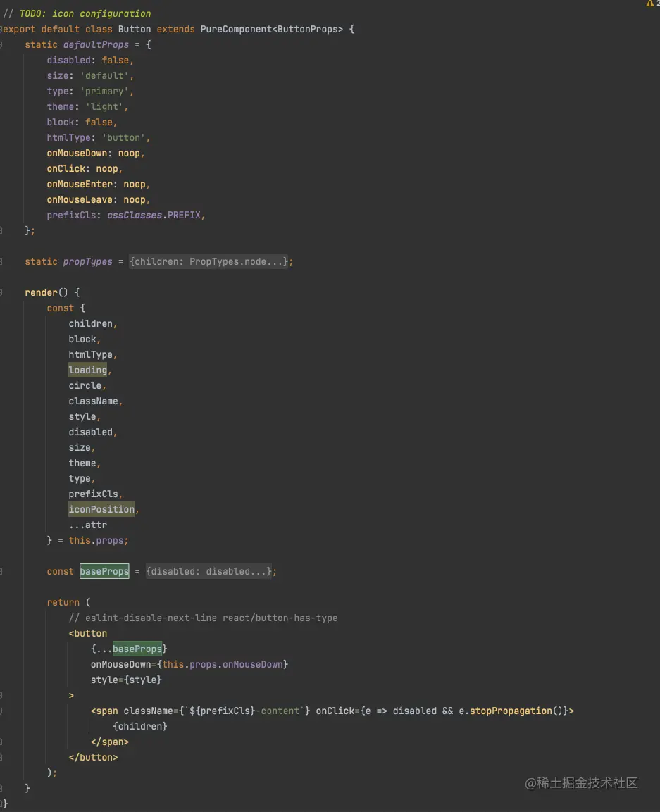Click the '...attr' rest element
The width and height of the screenshot is (660, 812).
87,525
